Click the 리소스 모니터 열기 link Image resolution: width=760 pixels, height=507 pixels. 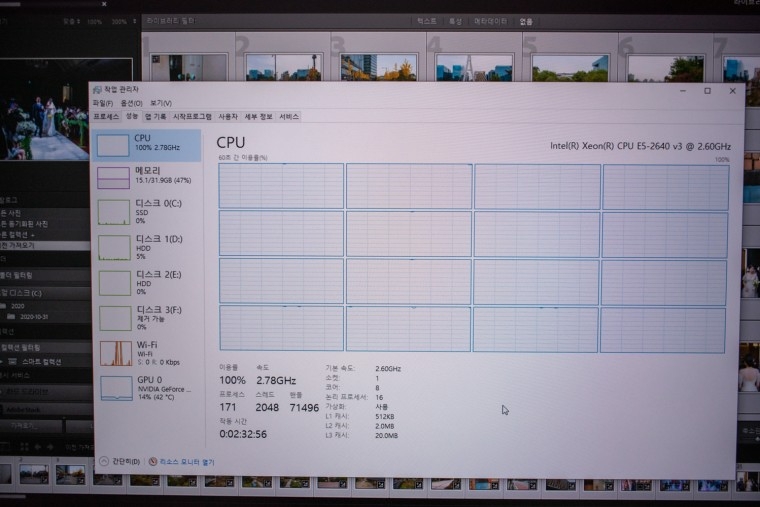point(187,462)
